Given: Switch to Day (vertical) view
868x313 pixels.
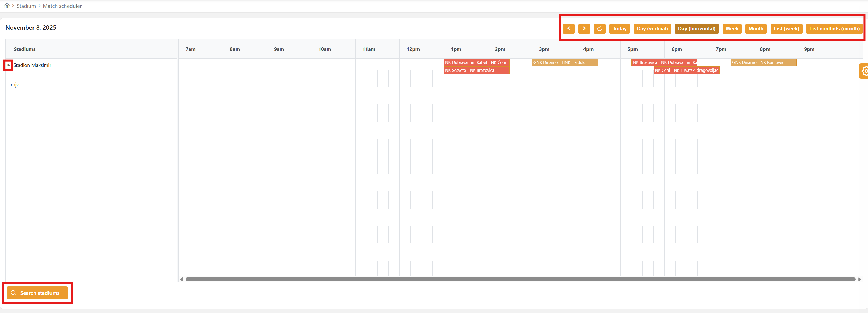Looking at the screenshot, I should 652,29.
